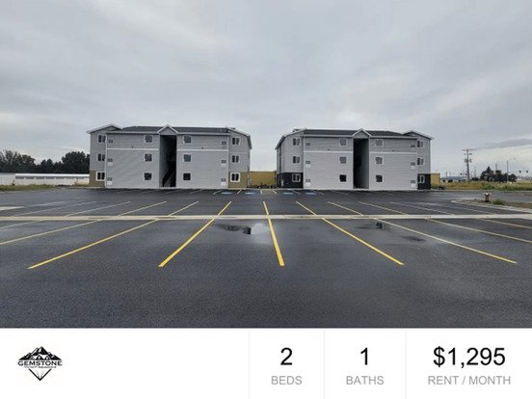Viewport: 532px width, 399px height.
Task: Select the $1,295 rent price
Action: [x=469, y=357]
